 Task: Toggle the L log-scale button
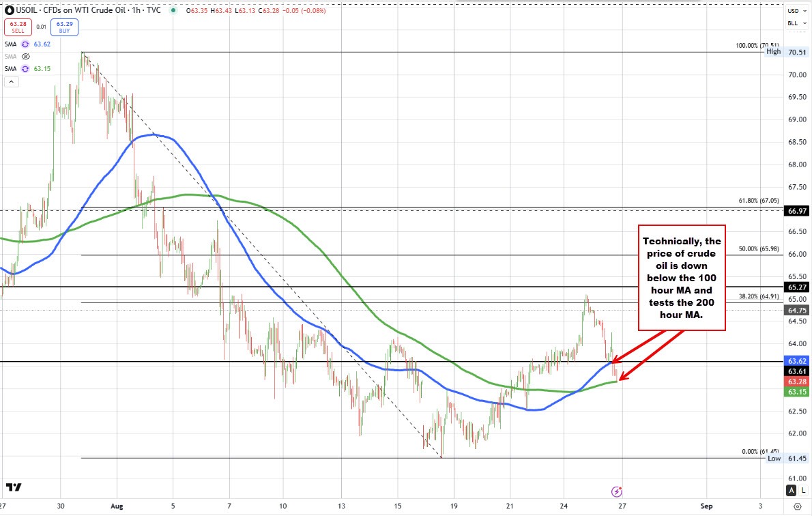click(x=803, y=490)
